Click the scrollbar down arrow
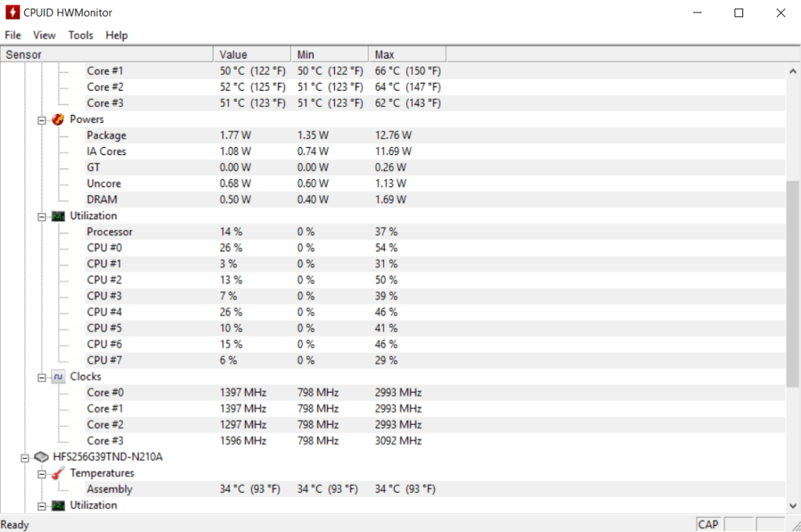Viewport: 801px width, 532px height. point(794,506)
